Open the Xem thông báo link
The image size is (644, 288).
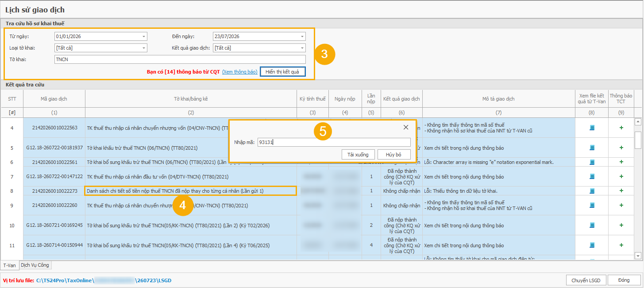coord(240,72)
